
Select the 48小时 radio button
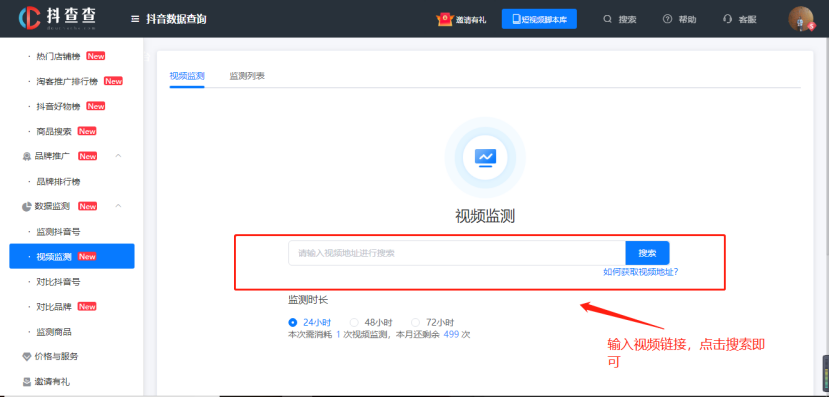coord(354,322)
